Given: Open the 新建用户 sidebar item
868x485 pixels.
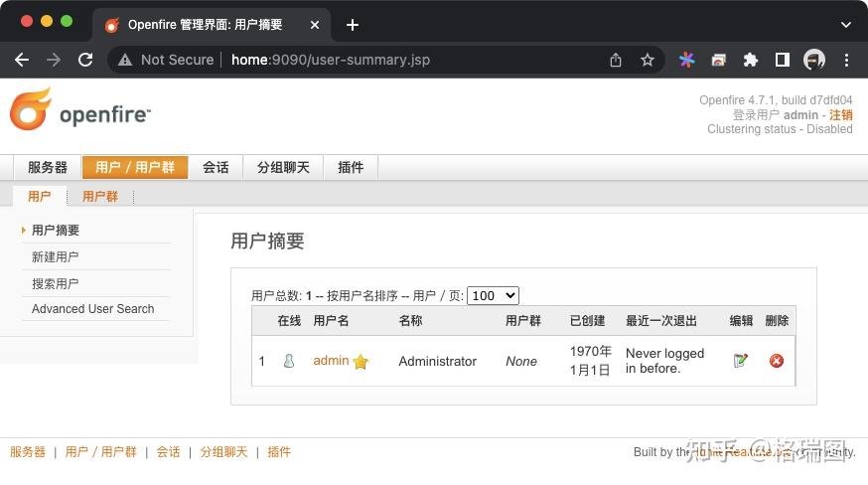Looking at the screenshot, I should pos(56,256).
